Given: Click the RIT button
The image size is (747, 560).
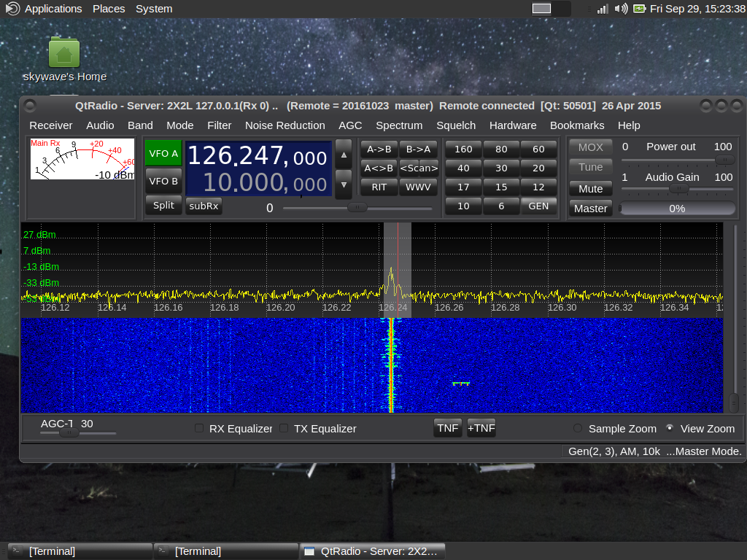Looking at the screenshot, I should 379,187.
